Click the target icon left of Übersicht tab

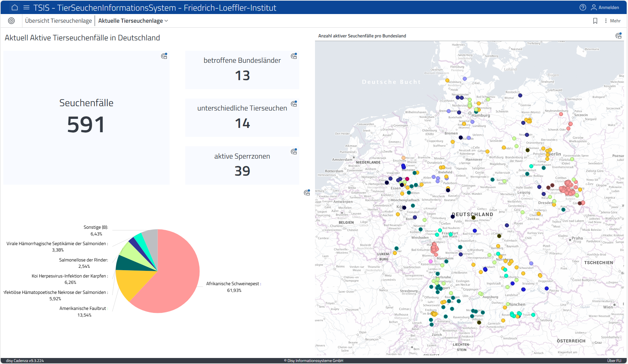(11, 21)
